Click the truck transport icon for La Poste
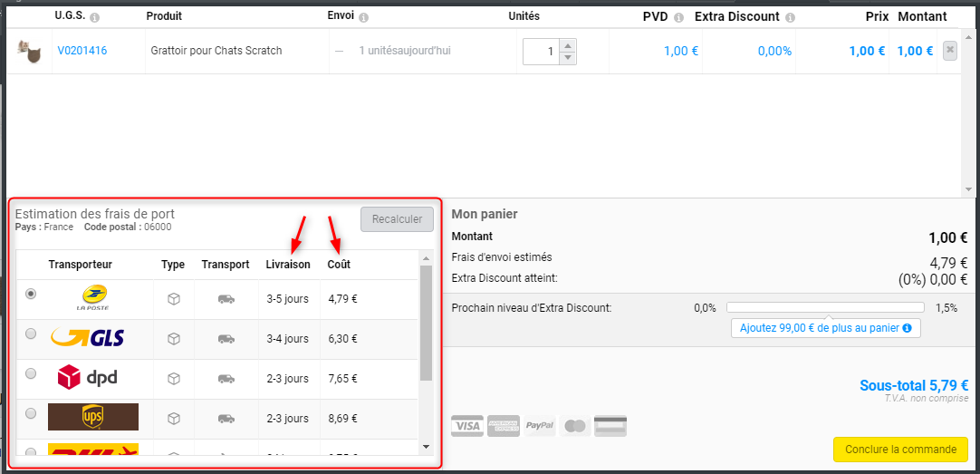The width and height of the screenshot is (980, 474). tap(226, 299)
